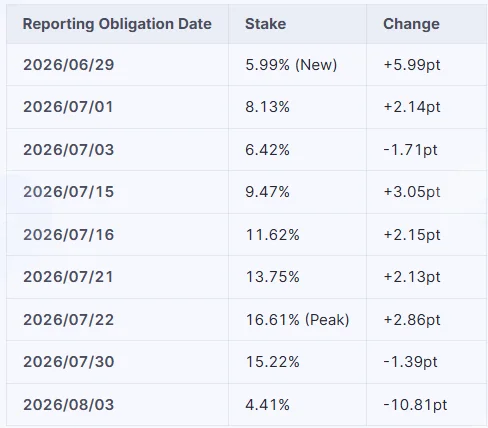Click the 4.41% stake value
488x428 pixels.
coord(267,405)
